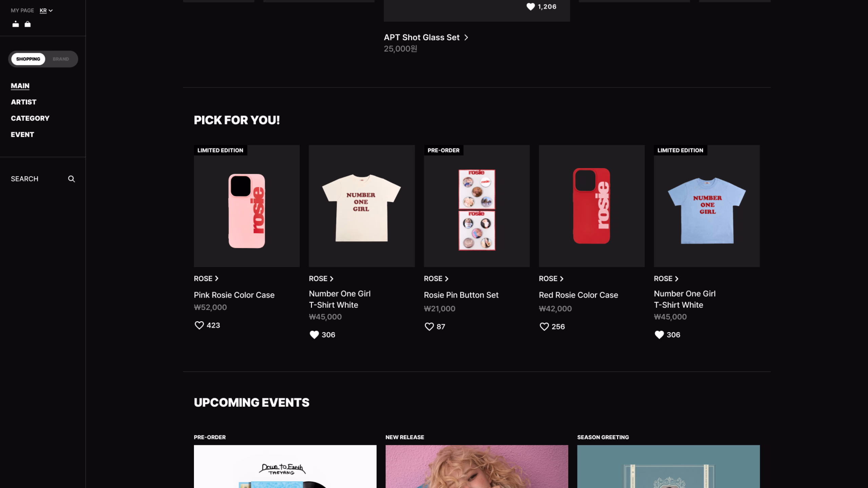Click the gift box icon beside the bag
Screen dimensions: 868x488
coord(16,24)
